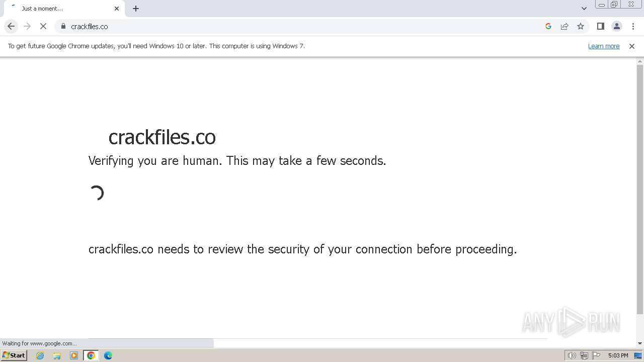Stop loading the page
Viewport: 644px width, 362px height.
(x=43, y=26)
